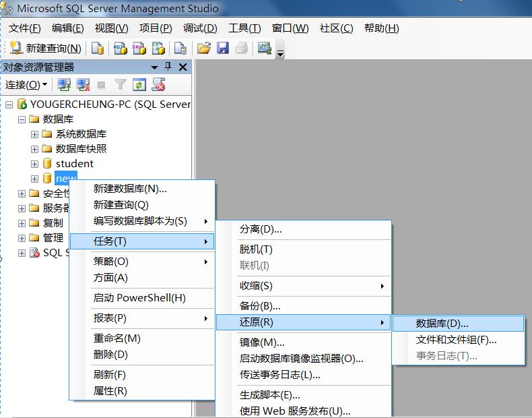Open the 工具(T) menu
The width and height of the screenshot is (532, 418).
tap(244, 28)
